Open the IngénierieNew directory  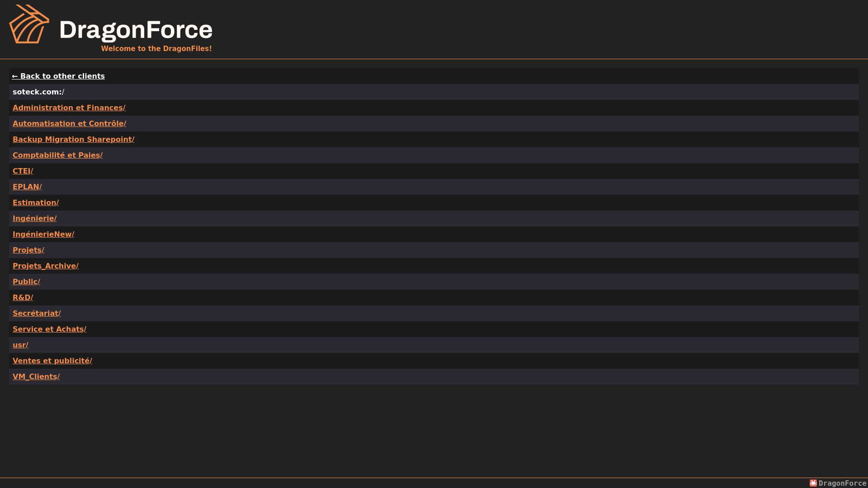point(43,234)
